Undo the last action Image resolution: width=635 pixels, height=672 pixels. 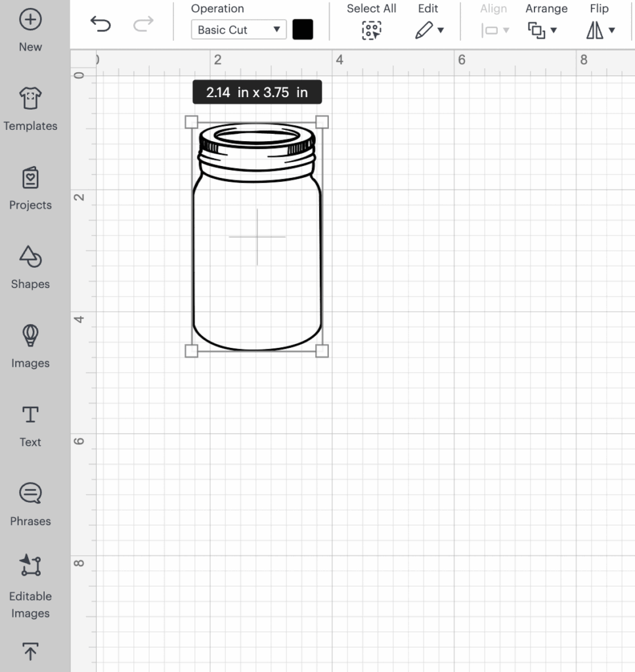[x=100, y=25]
